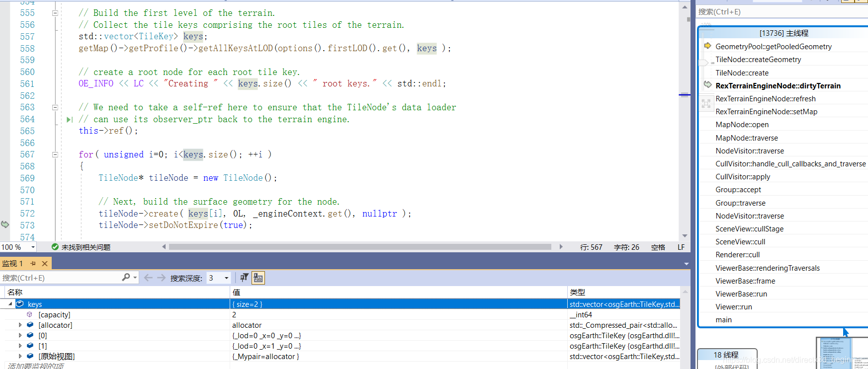Click the back arrow for previous search result
The height and width of the screenshot is (369, 868).
point(148,278)
